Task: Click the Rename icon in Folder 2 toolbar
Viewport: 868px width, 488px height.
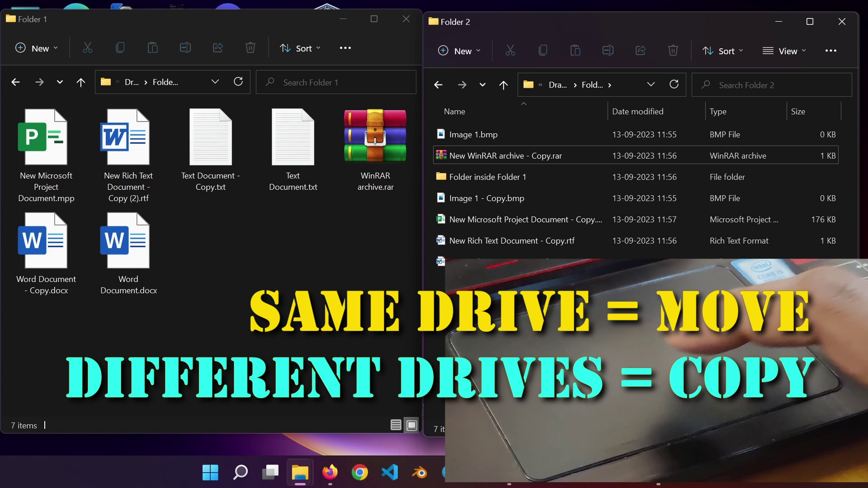Action: click(608, 50)
